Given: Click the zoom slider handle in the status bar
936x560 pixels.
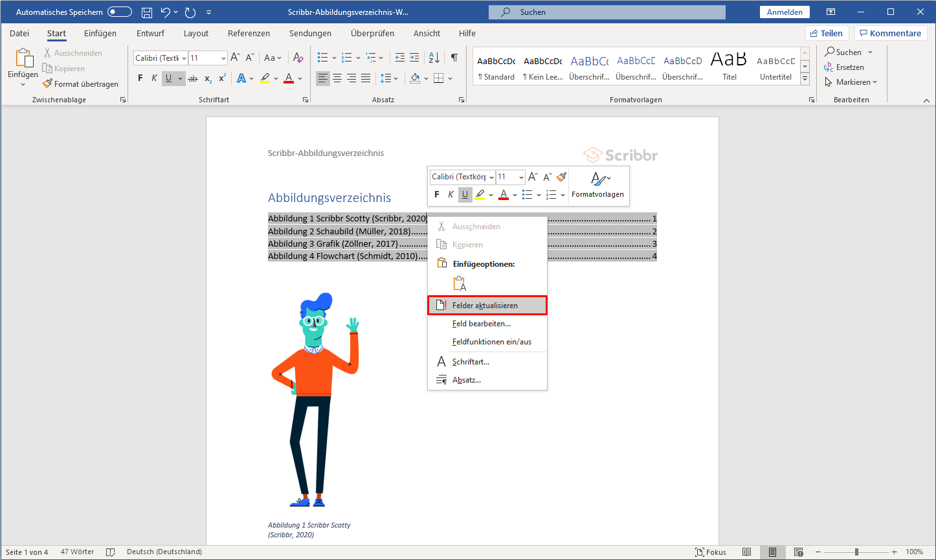Looking at the screenshot, I should (856, 552).
